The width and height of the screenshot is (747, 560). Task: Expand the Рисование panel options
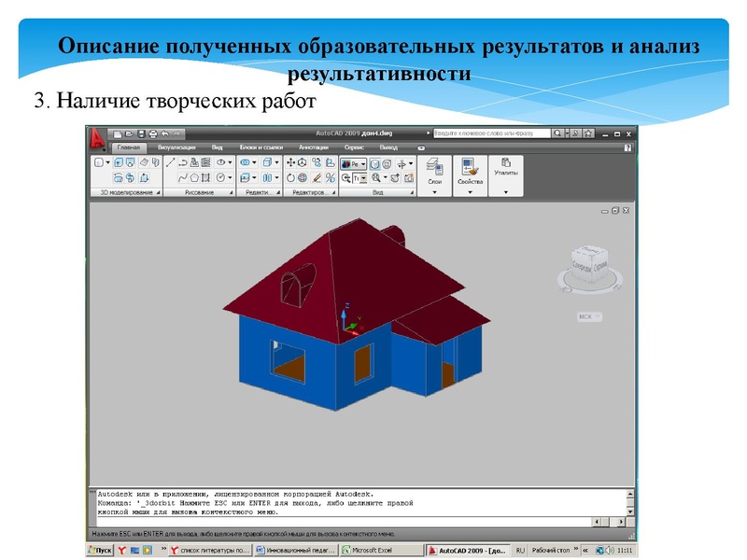point(230,192)
